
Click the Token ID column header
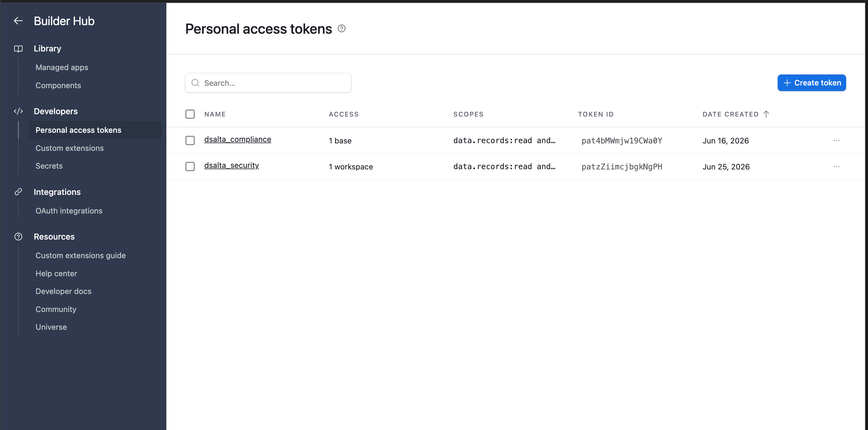point(596,114)
